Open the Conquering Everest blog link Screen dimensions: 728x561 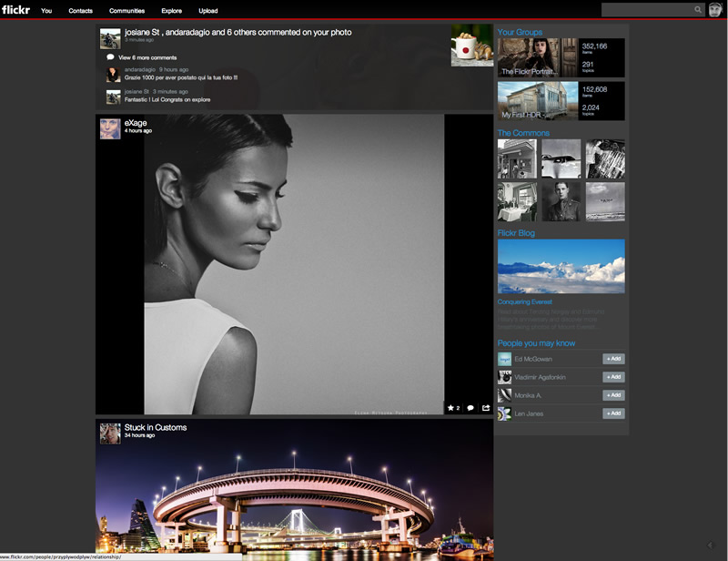(x=524, y=301)
